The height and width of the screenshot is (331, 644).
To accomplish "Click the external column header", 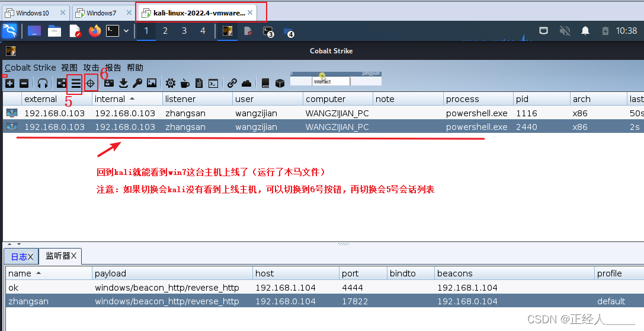I will tap(57, 99).
